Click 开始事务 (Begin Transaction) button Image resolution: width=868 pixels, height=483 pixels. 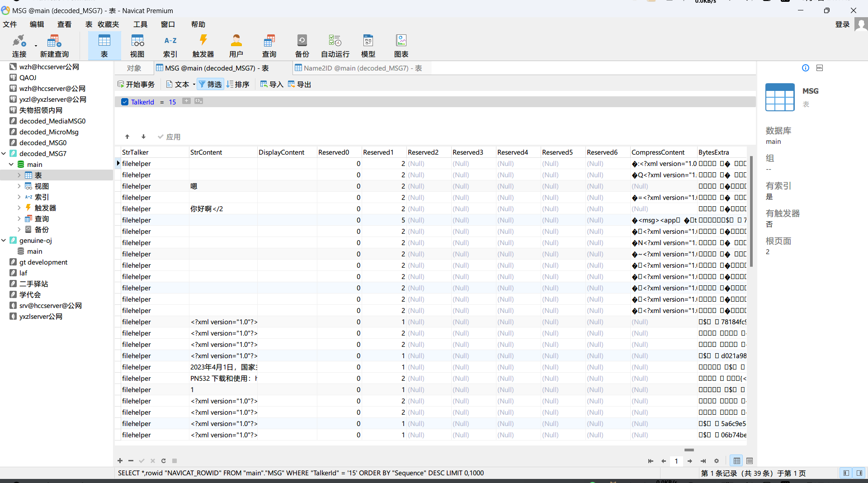click(x=136, y=84)
